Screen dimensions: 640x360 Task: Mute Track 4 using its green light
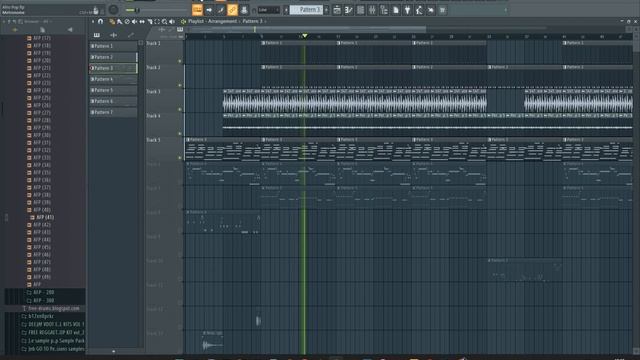180,133
